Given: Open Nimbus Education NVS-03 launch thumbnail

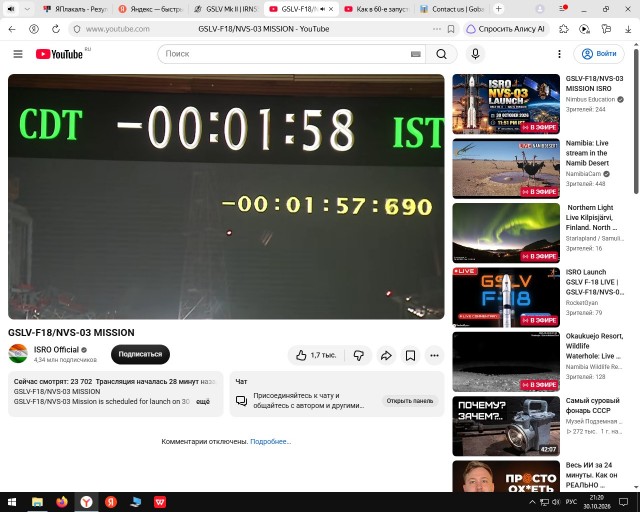Looking at the screenshot, I should click(506, 104).
